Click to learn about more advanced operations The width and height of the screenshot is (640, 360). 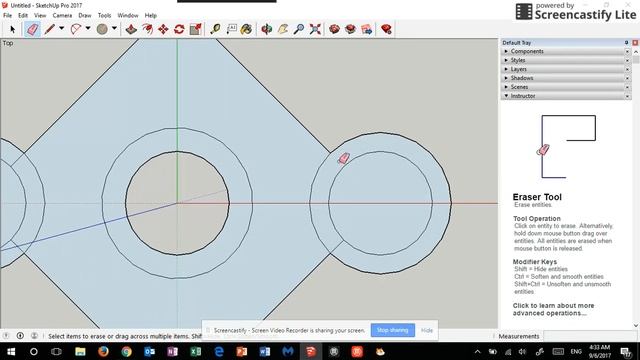553,309
